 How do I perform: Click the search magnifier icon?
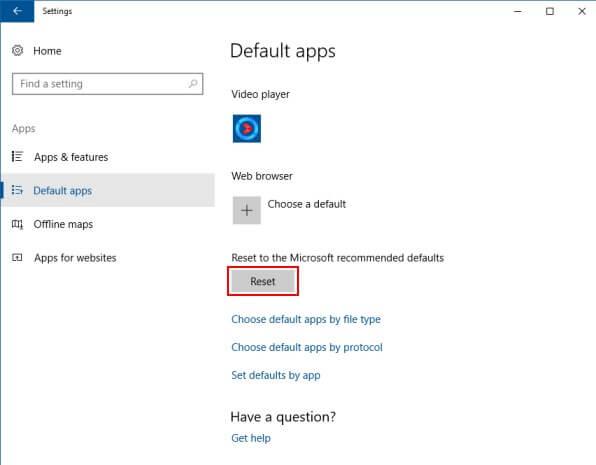193,83
